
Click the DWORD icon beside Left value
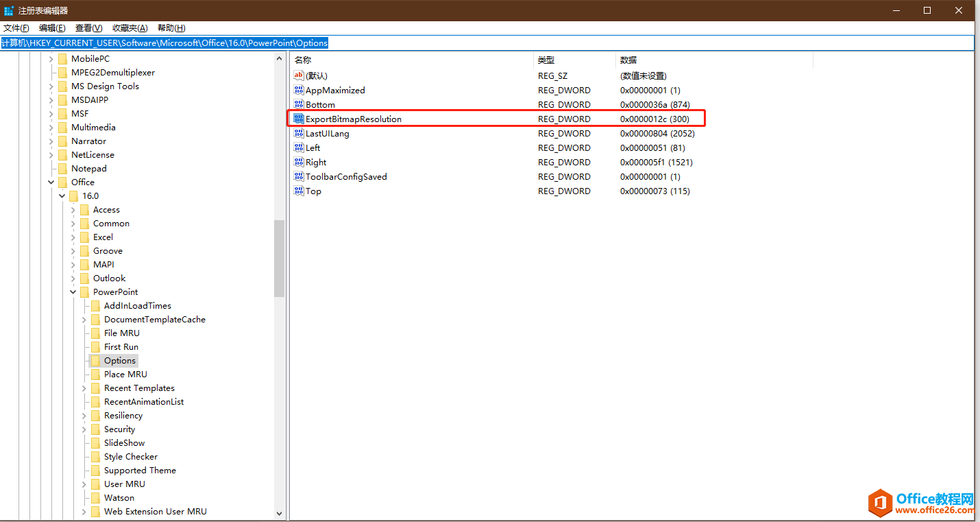tap(299, 147)
